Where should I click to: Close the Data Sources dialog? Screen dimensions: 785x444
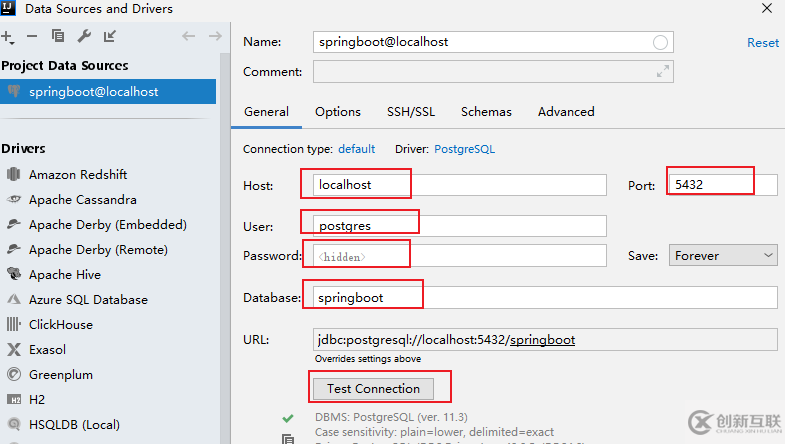click(x=766, y=9)
